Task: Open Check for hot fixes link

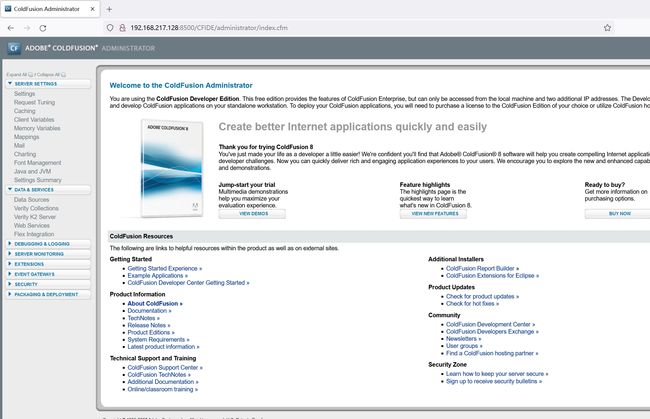Action: point(473,304)
